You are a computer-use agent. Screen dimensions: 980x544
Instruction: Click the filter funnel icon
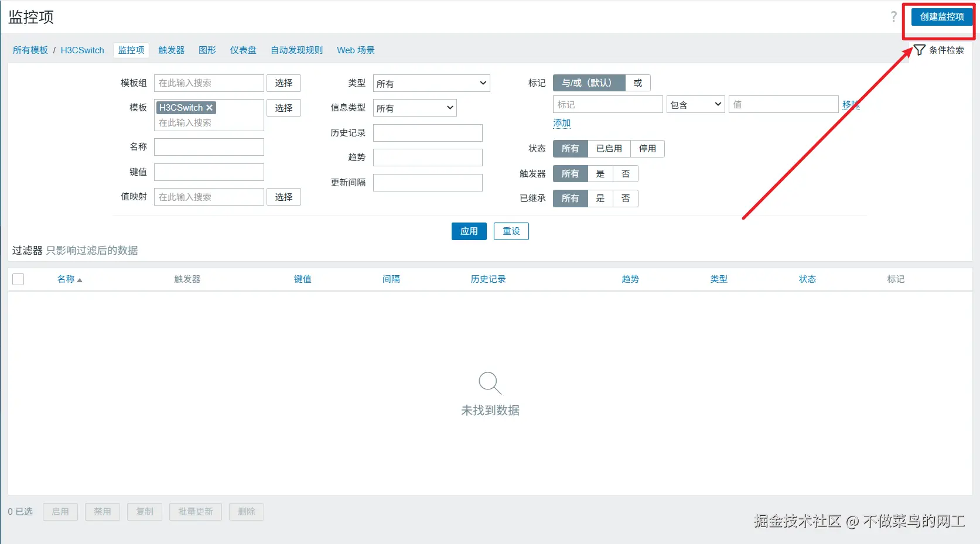(x=920, y=50)
